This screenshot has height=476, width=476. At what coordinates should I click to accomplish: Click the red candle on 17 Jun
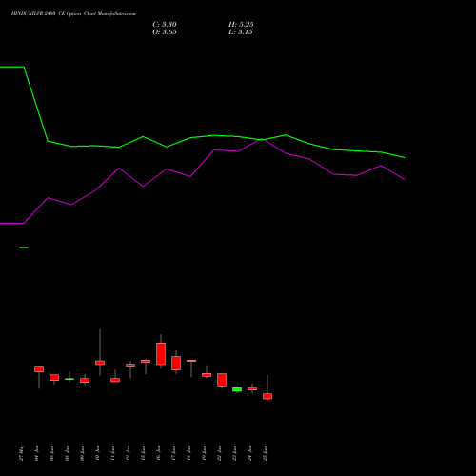(x=176, y=363)
